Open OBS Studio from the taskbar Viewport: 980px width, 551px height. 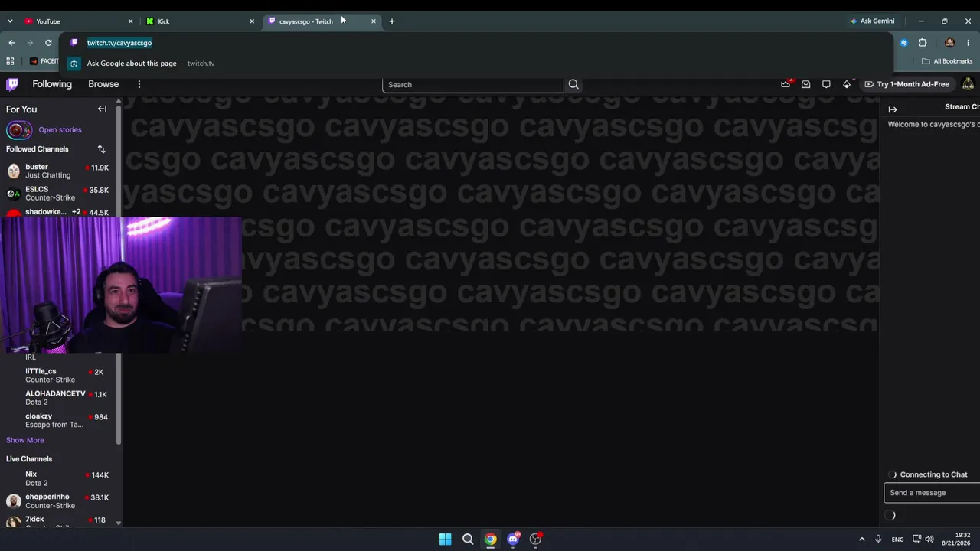click(x=536, y=539)
